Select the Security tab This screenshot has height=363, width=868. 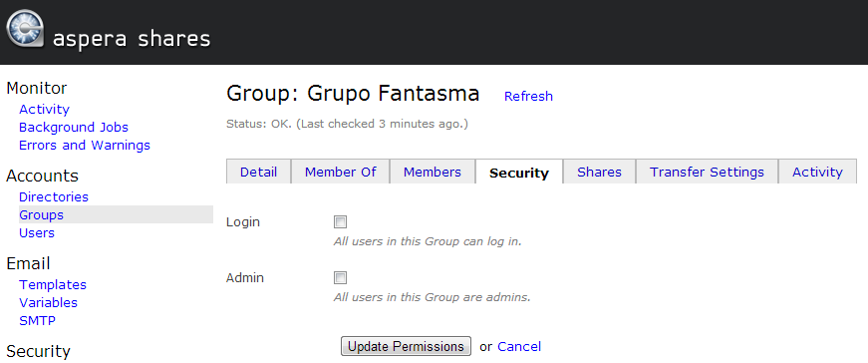coord(519,173)
